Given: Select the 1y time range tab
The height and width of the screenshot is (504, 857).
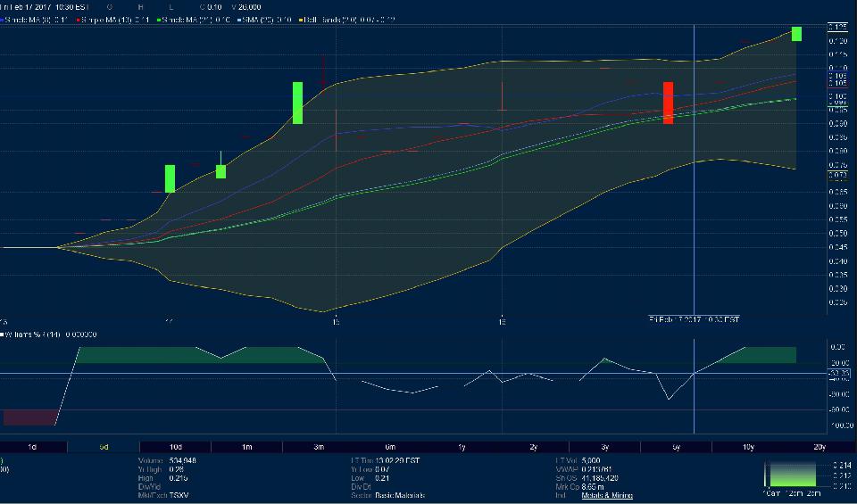Looking at the screenshot, I should point(462,446).
